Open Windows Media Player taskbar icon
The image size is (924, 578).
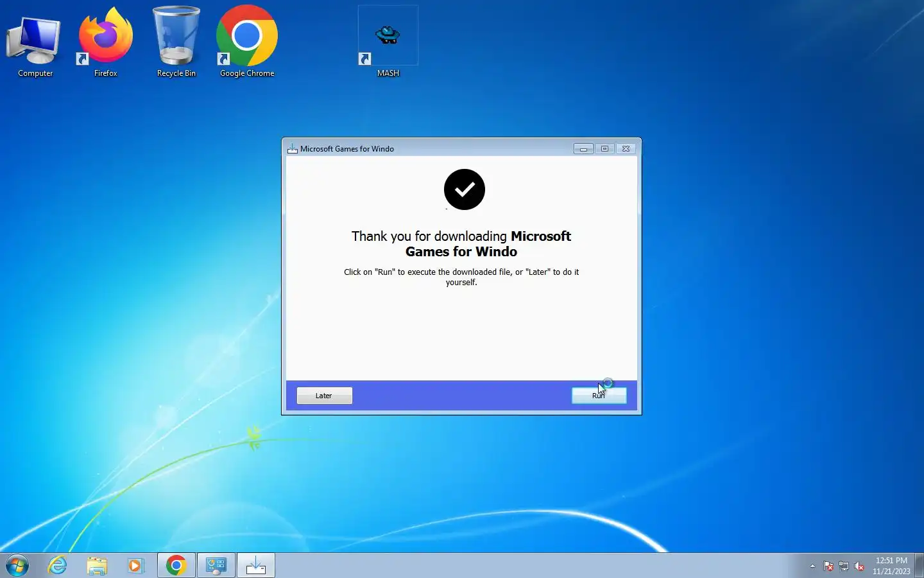pyautogui.click(x=135, y=566)
